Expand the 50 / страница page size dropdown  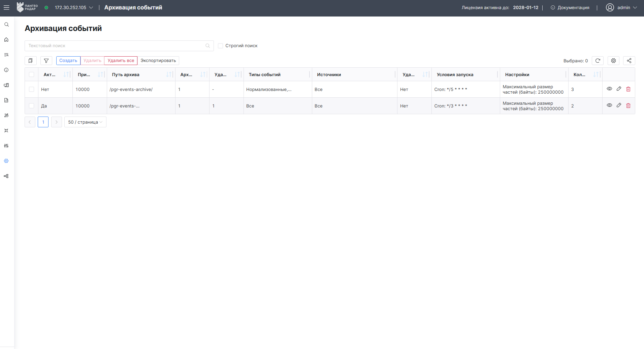tap(85, 122)
